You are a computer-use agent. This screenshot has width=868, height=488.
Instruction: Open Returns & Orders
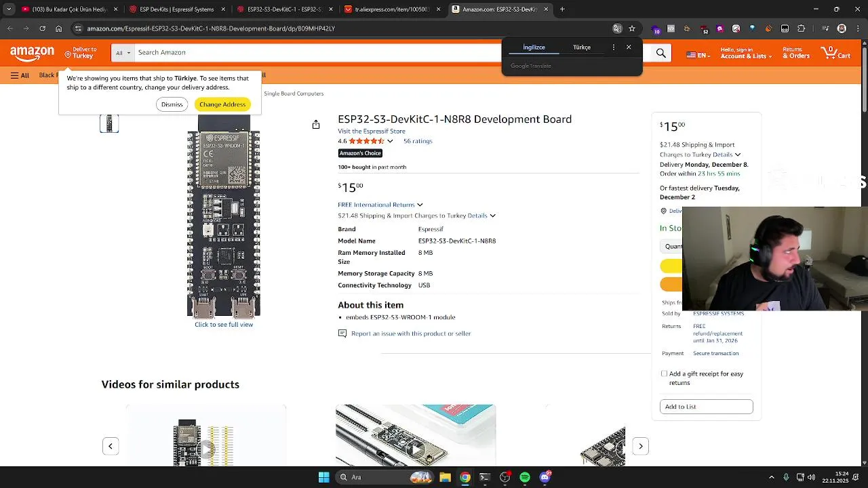pos(796,53)
